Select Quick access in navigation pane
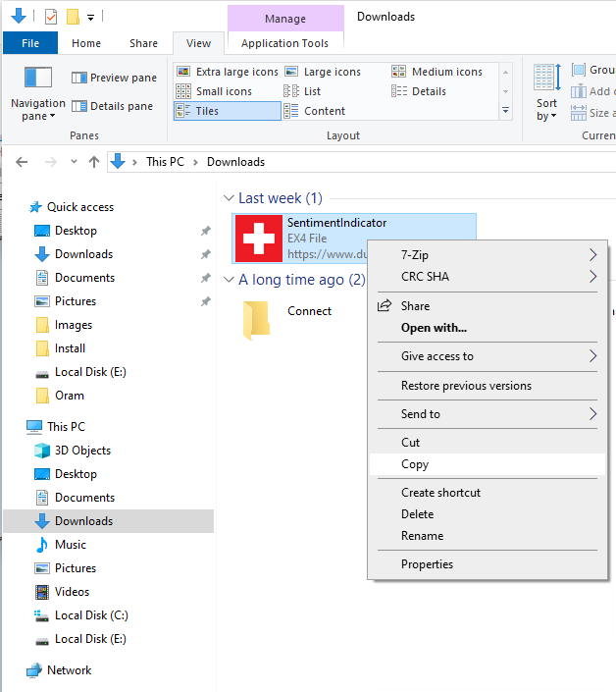 (72, 207)
